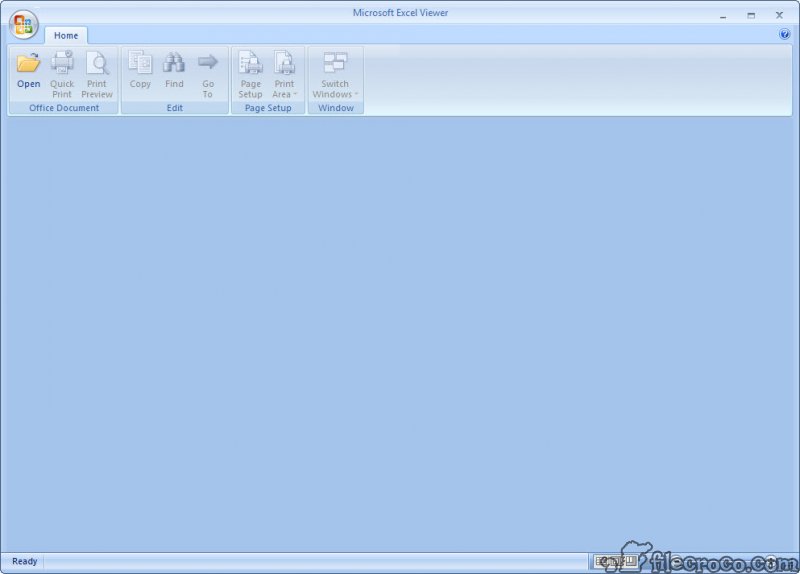Click the Office Document group label
This screenshot has height=574, width=800.
64,108
